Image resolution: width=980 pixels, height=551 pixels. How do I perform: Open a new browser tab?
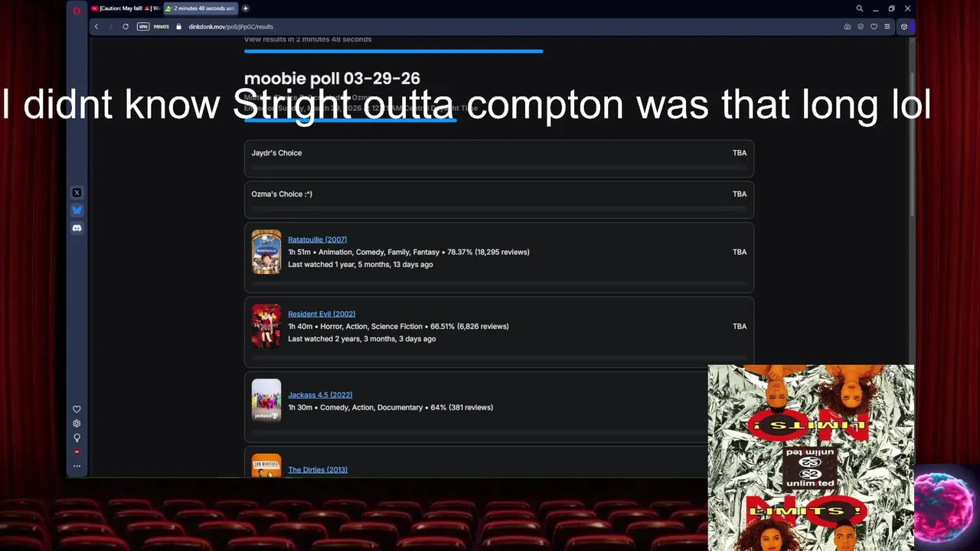[x=246, y=8]
